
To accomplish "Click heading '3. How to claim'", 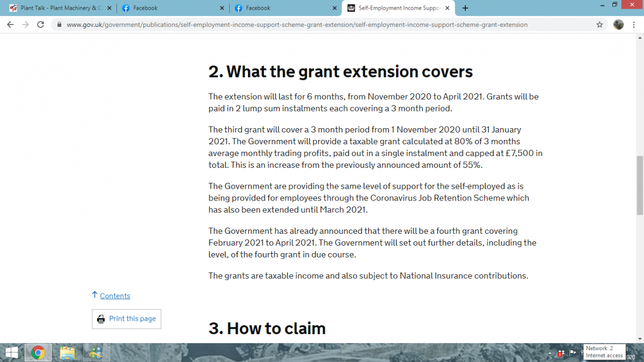I will point(267,328).
